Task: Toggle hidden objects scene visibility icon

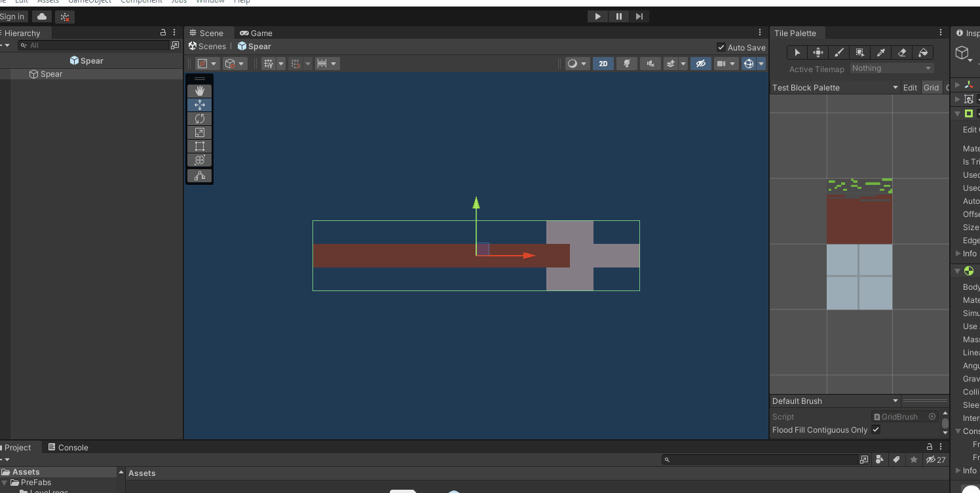Action: (x=701, y=64)
